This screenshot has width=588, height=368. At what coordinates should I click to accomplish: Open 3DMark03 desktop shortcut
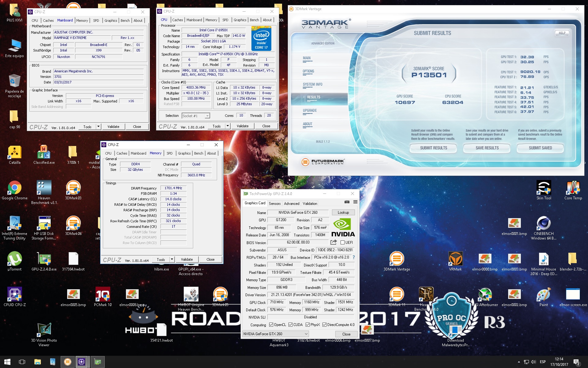point(73,190)
